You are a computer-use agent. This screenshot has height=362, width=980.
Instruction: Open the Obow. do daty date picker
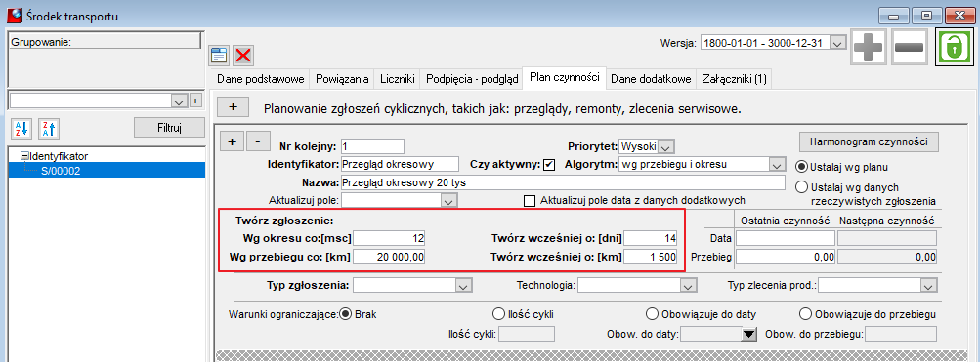coord(748,334)
